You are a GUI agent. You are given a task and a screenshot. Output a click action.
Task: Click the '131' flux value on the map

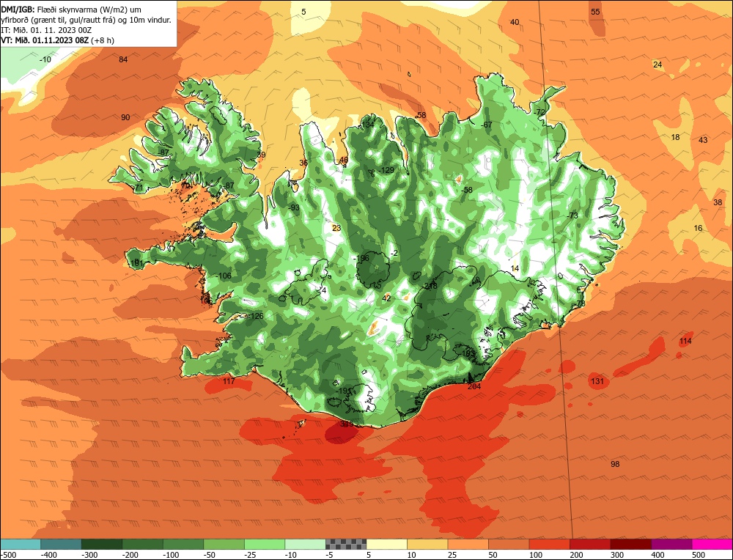coord(597,381)
